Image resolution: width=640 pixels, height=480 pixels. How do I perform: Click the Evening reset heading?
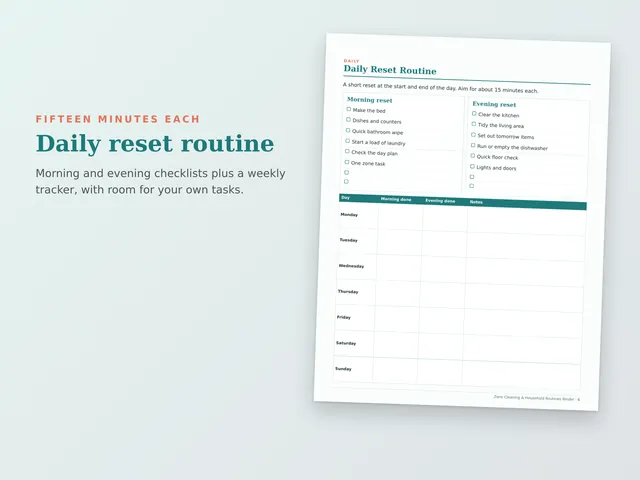494,104
